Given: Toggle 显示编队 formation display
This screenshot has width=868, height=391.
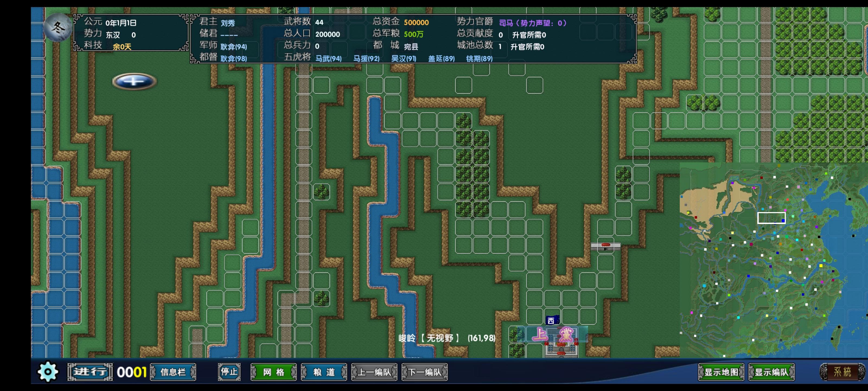Looking at the screenshot, I should coord(771,372).
